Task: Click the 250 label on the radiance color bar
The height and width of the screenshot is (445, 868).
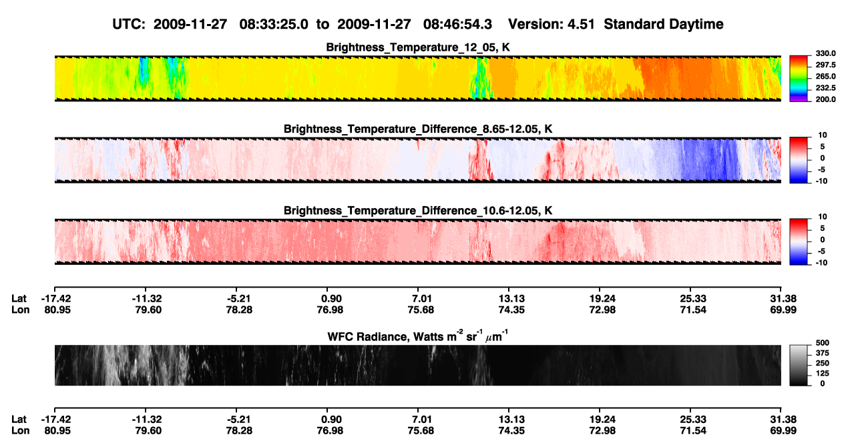Action: tap(823, 364)
